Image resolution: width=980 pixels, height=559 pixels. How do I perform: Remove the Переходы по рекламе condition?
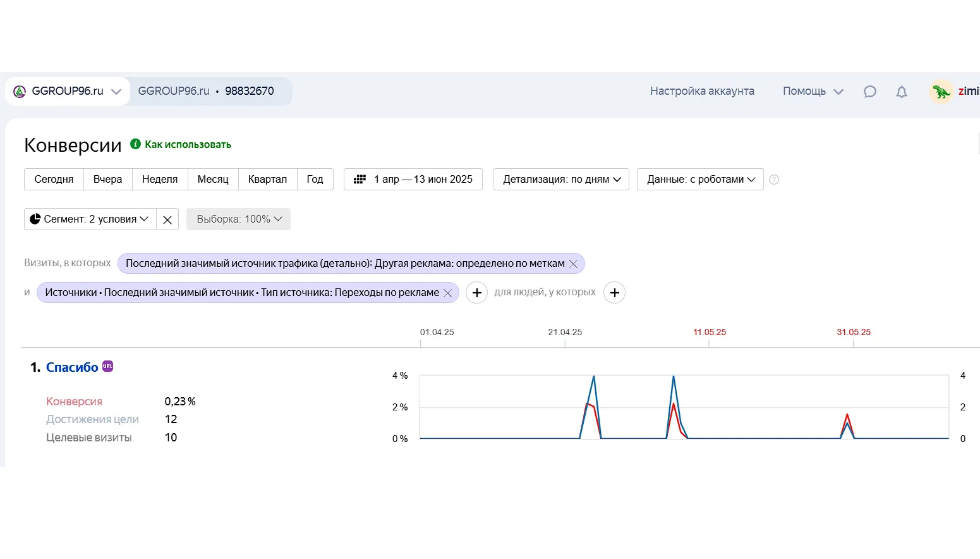(447, 293)
